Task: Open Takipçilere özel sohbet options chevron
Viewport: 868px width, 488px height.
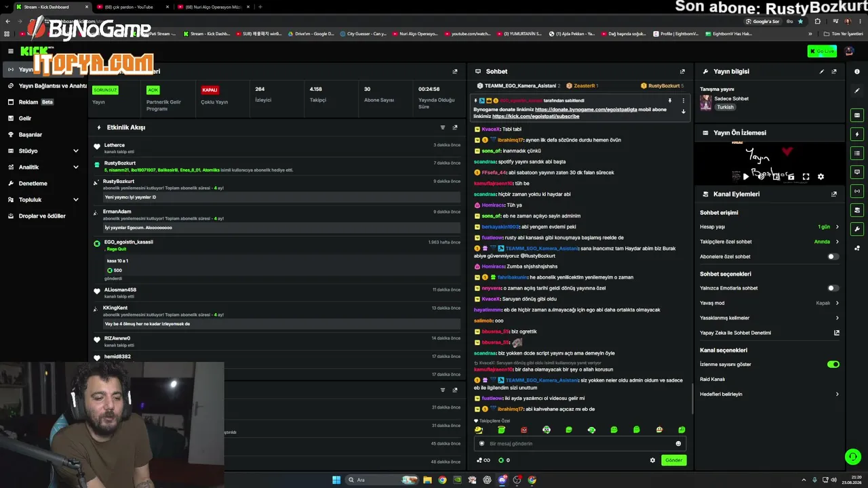Action: click(x=837, y=242)
